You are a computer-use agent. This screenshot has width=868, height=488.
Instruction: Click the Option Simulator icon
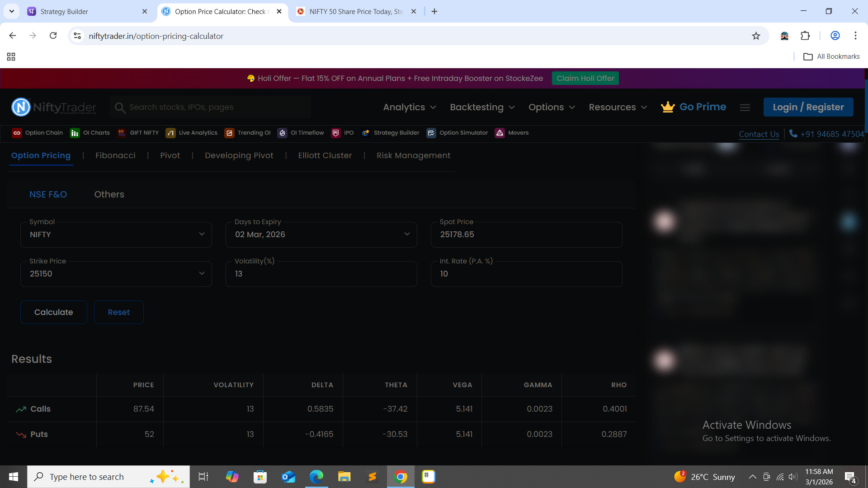pos(431,133)
